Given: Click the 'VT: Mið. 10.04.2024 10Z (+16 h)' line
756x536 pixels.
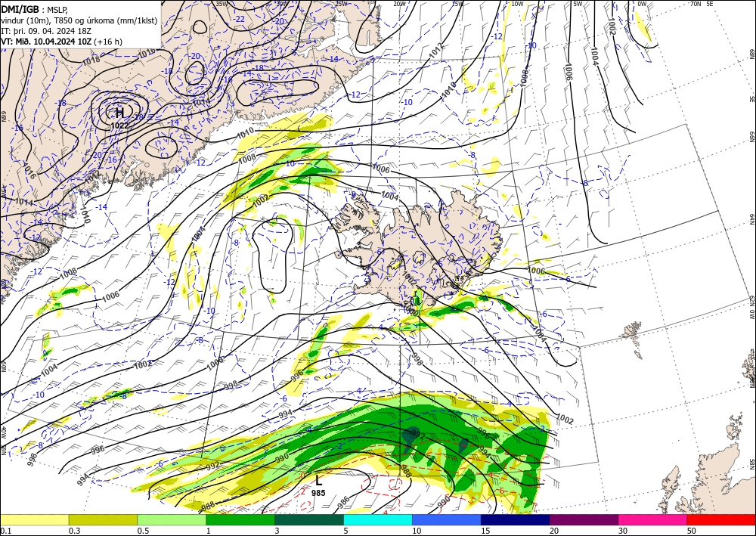Looking at the screenshot, I should (x=62, y=42).
